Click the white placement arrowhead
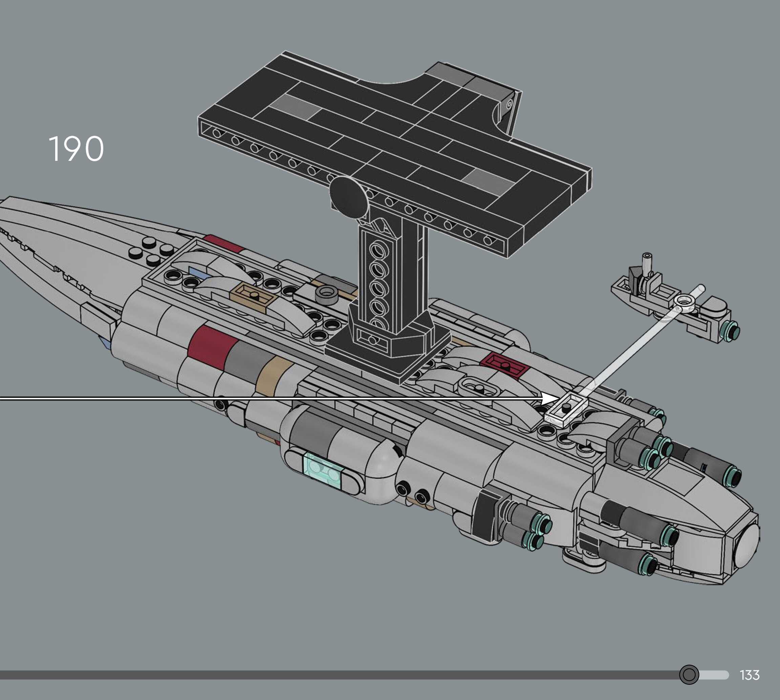Screen dimensions: 780x700 548,399
